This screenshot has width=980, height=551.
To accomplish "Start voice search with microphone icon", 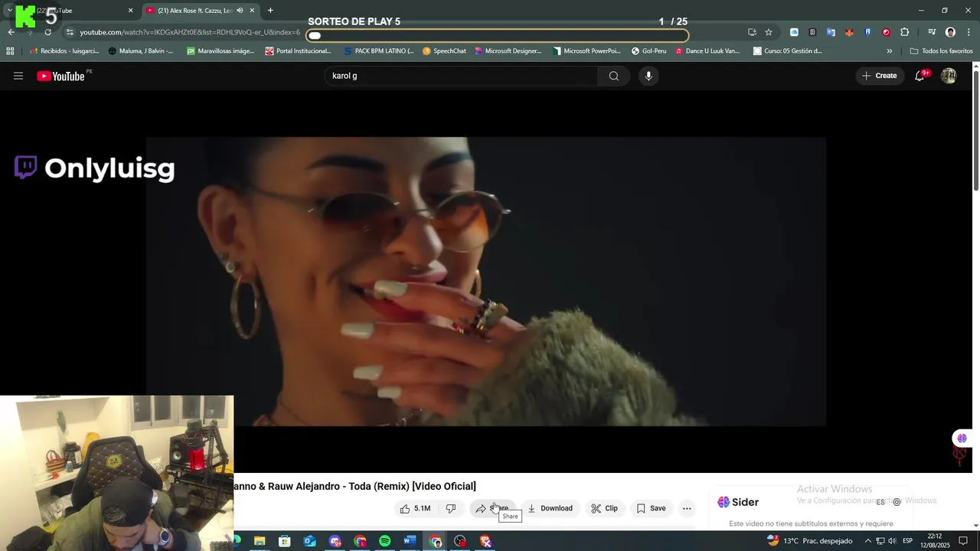I will pyautogui.click(x=648, y=76).
